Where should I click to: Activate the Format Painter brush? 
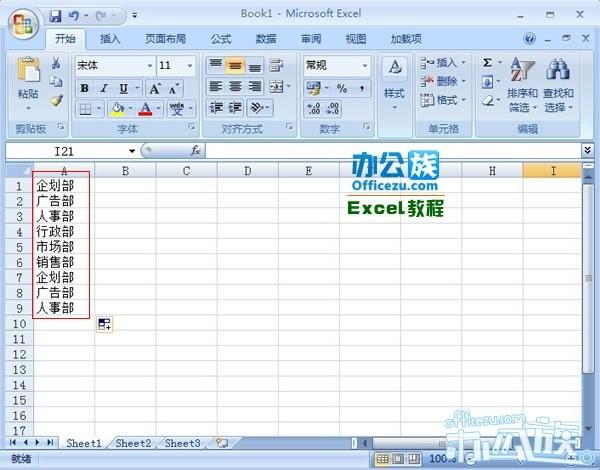click(x=56, y=101)
